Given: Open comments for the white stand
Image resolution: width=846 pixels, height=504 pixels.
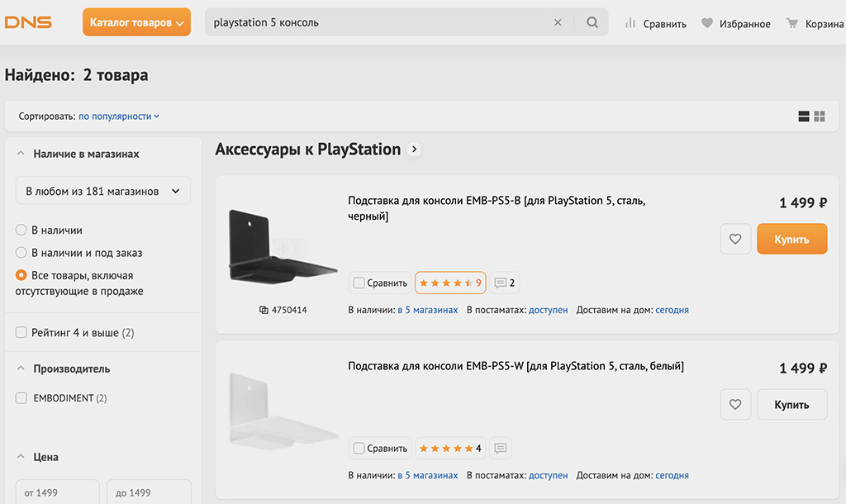Looking at the screenshot, I should click(x=500, y=449).
